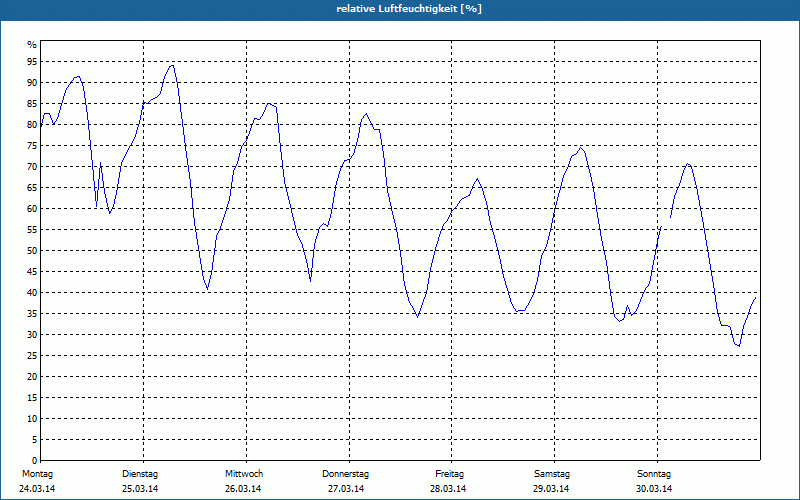This screenshot has height=500, width=800.
Task: Click the '55' axis label
Action: (x=32, y=230)
